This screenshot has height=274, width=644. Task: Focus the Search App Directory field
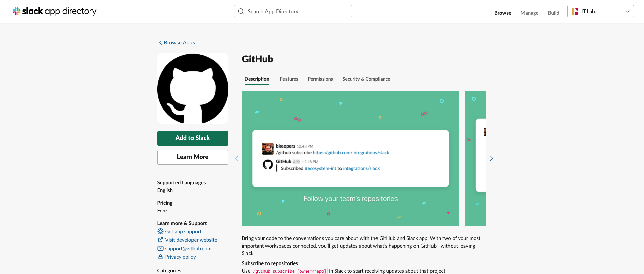click(293, 11)
